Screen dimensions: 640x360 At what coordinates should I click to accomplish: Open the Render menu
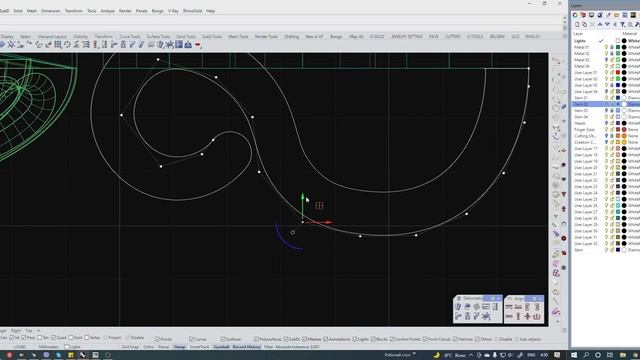125,11
